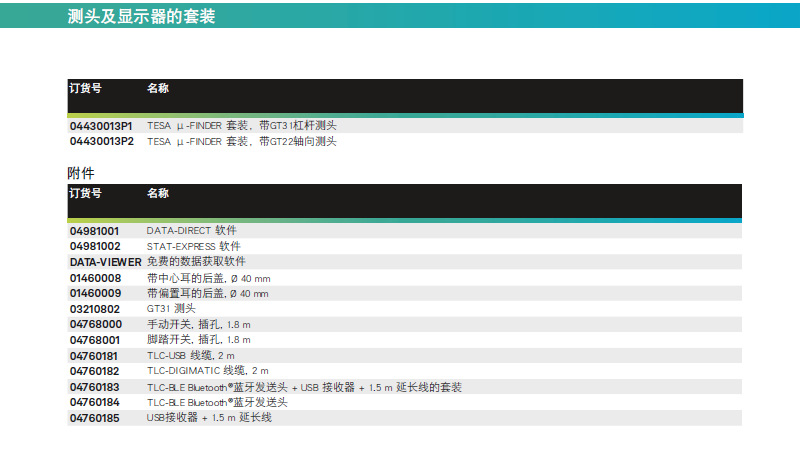Image resolution: width=800 pixels, height=461 pixels.
Task: Click the 附件 section heading
Action: click(81, 173)
